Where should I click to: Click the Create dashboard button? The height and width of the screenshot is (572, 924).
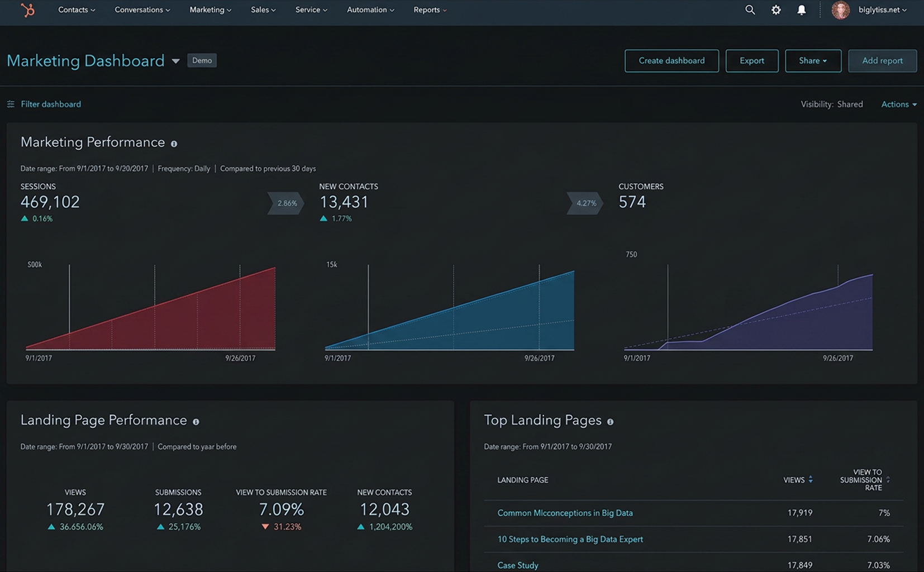(x=671, y=61)
